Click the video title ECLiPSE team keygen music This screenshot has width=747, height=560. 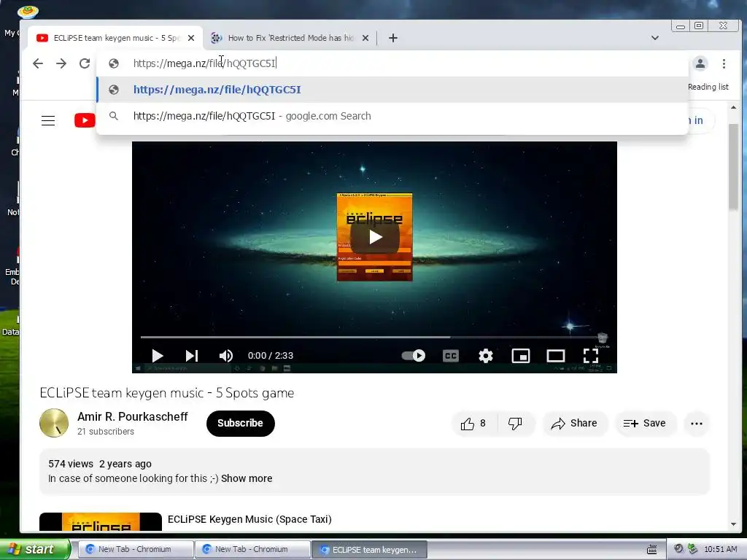tap(167, 393)
